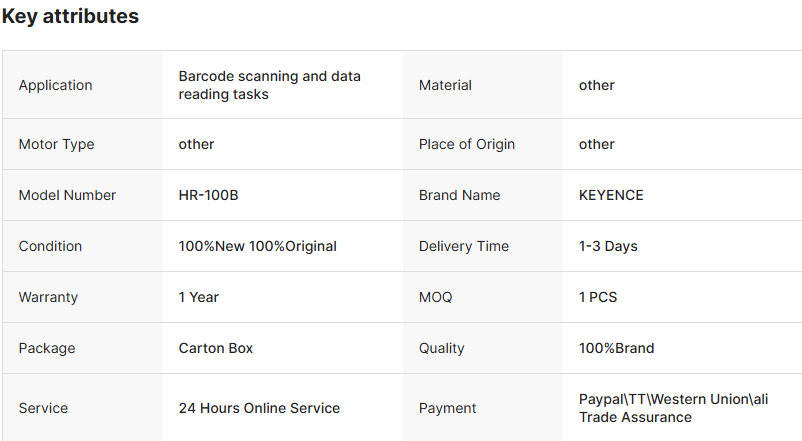Click the Delivery Time label
This screenshot has height=441, width=802.
[464, 246]
